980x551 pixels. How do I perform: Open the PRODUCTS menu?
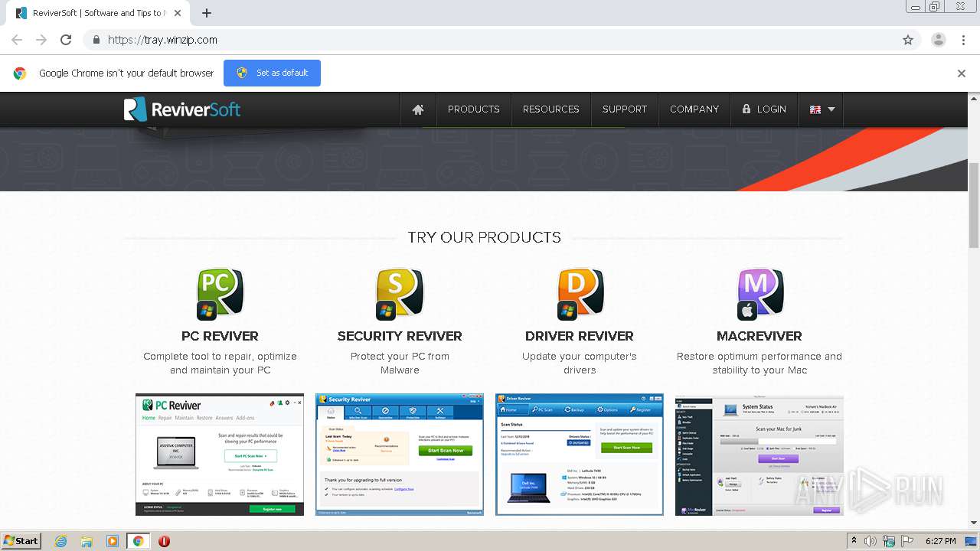[473, 109]
